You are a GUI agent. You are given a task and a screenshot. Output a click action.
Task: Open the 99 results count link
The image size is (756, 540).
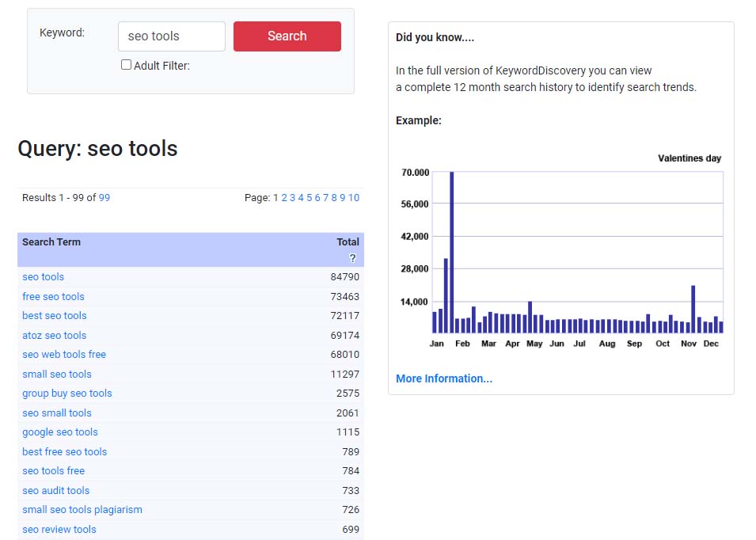tap(104, 198)
